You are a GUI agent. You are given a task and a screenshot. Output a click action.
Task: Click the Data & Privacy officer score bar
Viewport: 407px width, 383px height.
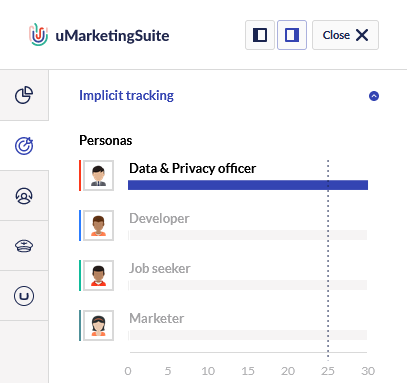coord(248,185)
